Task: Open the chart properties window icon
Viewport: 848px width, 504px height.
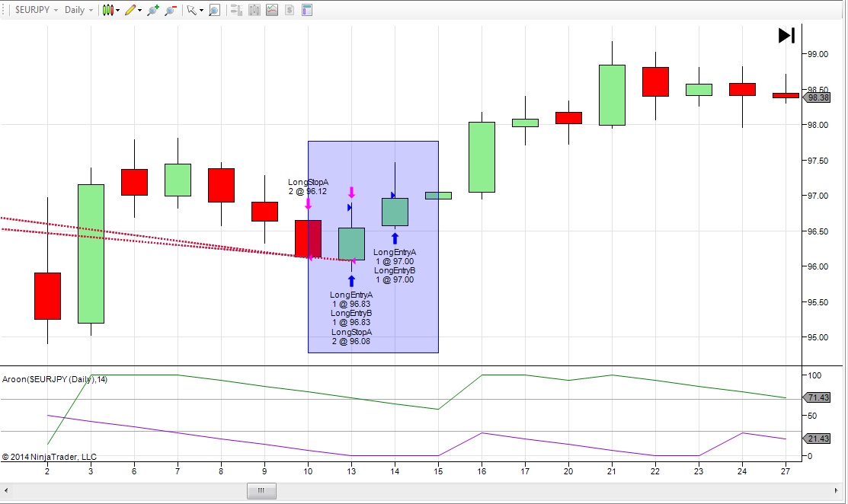Action: coord(307,10)
